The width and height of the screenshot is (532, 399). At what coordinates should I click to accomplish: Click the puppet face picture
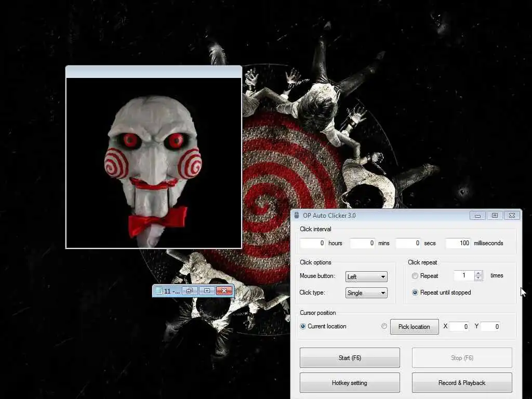coord(154,163)
